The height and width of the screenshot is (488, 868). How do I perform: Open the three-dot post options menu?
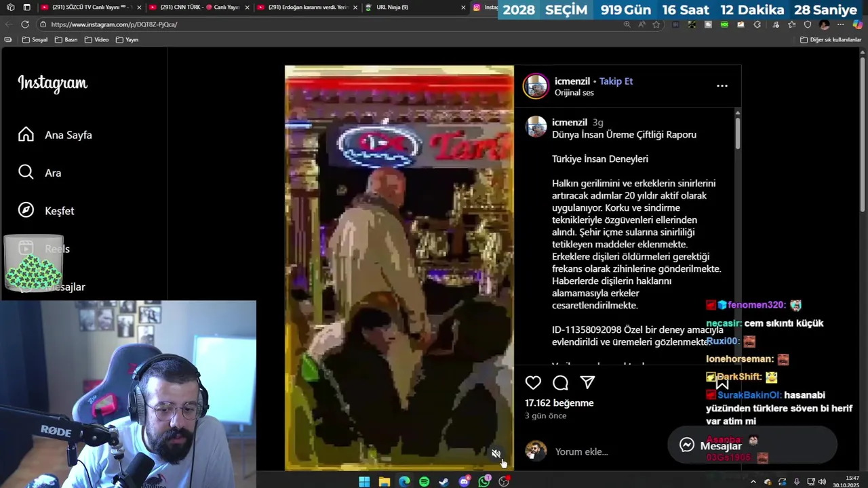[x=722, y=86]
